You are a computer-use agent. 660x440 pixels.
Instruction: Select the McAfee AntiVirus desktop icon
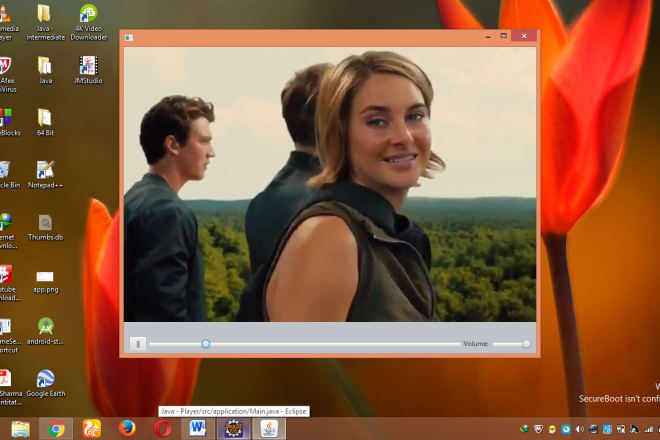[8, 75]
